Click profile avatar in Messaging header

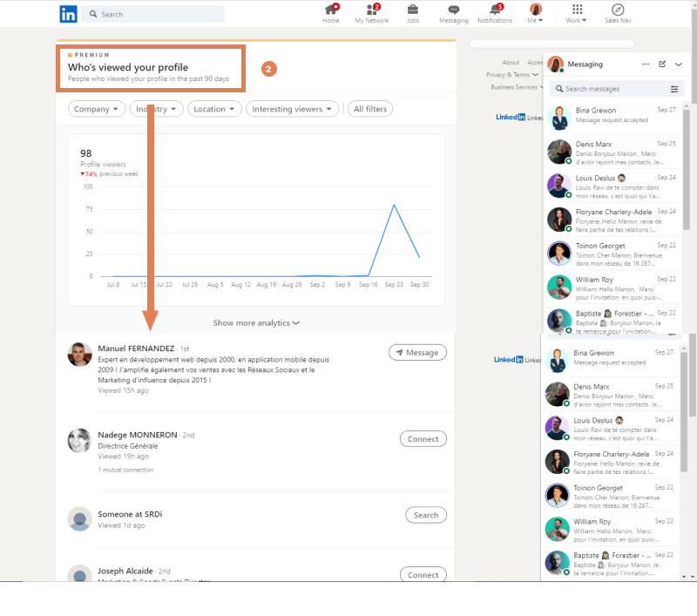click(556, 64)
